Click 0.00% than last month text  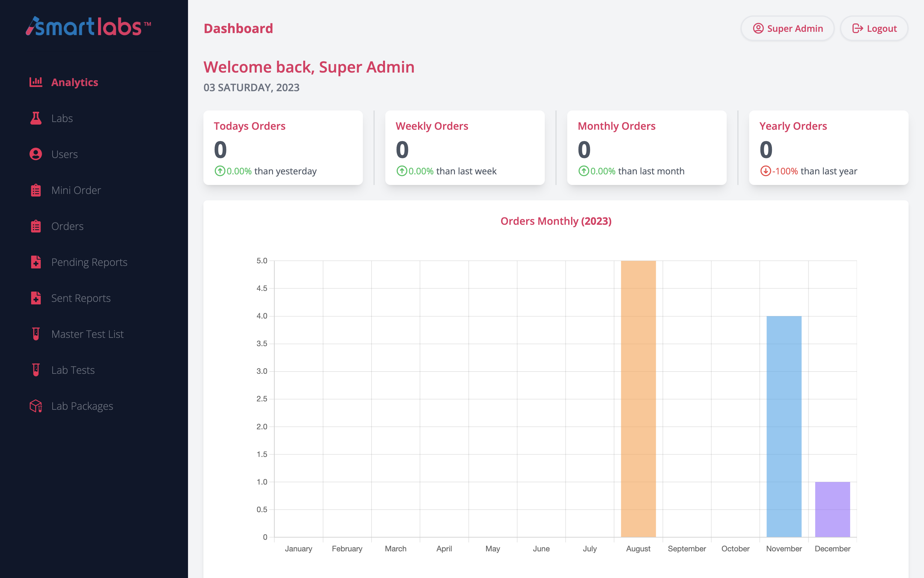coord(637,171)
